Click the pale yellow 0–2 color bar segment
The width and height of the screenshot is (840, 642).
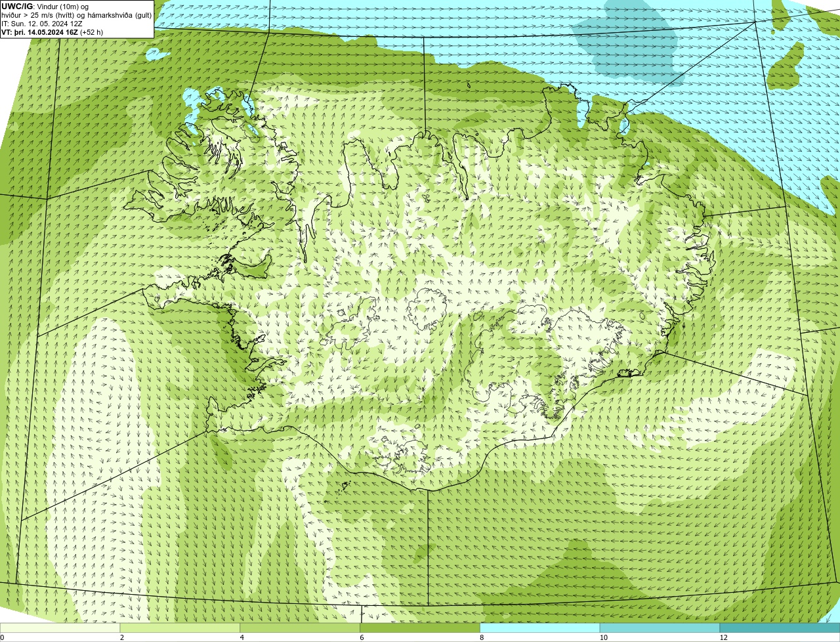(x=60, y=628)
